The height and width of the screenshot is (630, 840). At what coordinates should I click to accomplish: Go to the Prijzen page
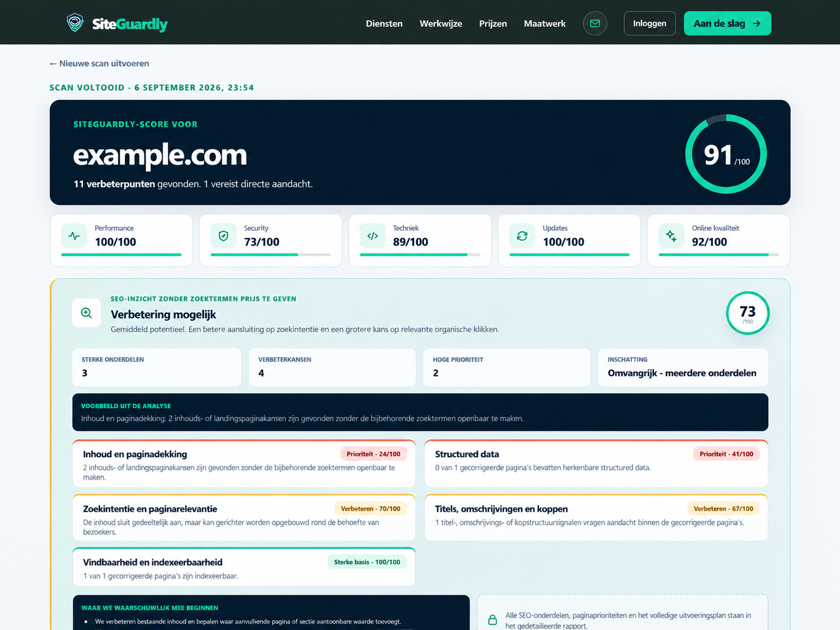pos(493,24)
